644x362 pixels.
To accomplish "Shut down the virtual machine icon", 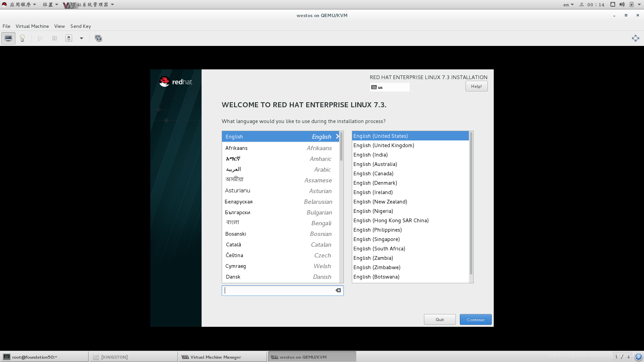I will pyautogui.click(x=69, y=38).
